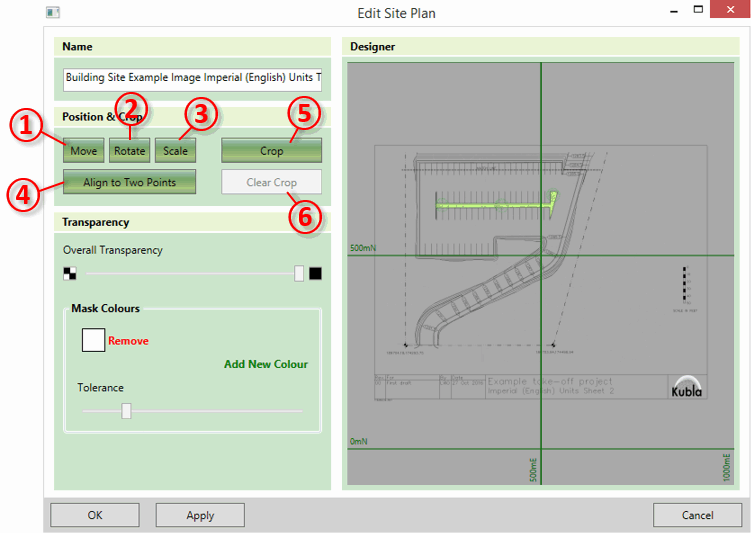Click the Tolerance label
The height and width of the screenshot is (533, 751).
tap(101, 387)
